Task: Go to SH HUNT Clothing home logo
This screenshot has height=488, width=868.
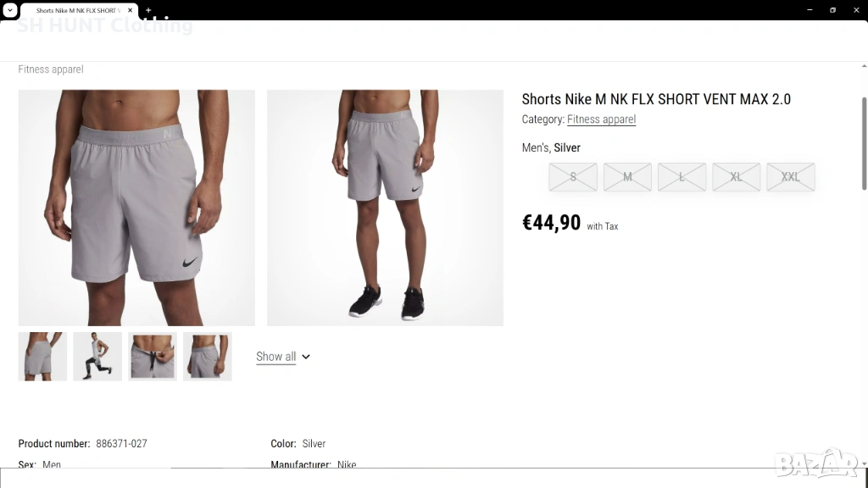Action: [105, 25]
